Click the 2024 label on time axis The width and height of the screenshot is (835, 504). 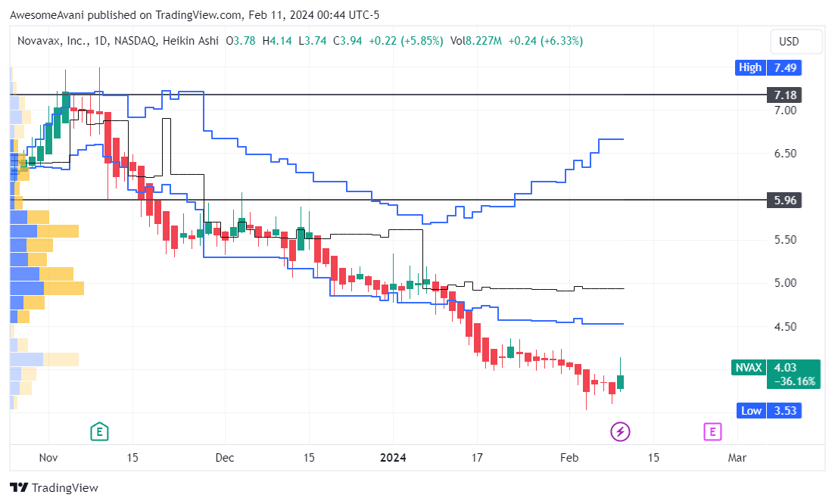[393, 458]
